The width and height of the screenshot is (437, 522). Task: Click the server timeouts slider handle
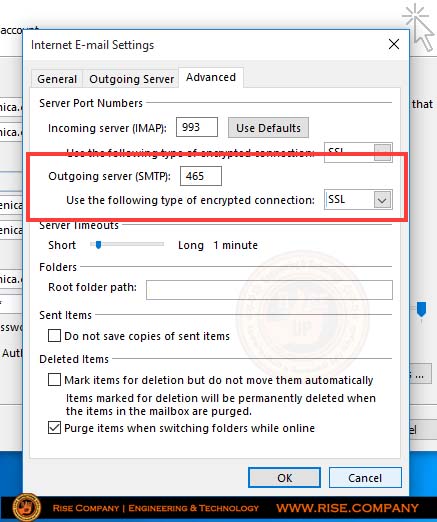98,245
